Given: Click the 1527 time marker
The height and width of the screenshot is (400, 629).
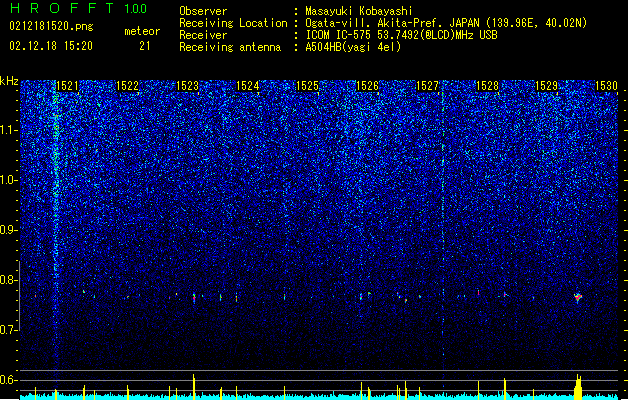Looking at the screenshot, I should (x=428, y=86).
